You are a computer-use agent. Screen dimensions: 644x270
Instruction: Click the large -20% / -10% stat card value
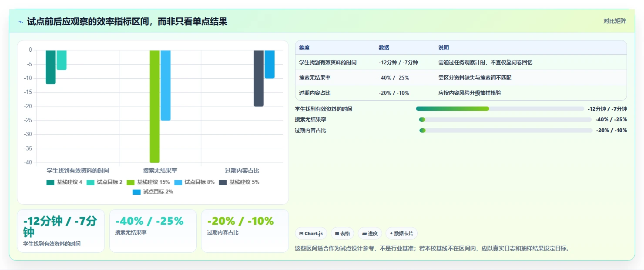[240, 221]
